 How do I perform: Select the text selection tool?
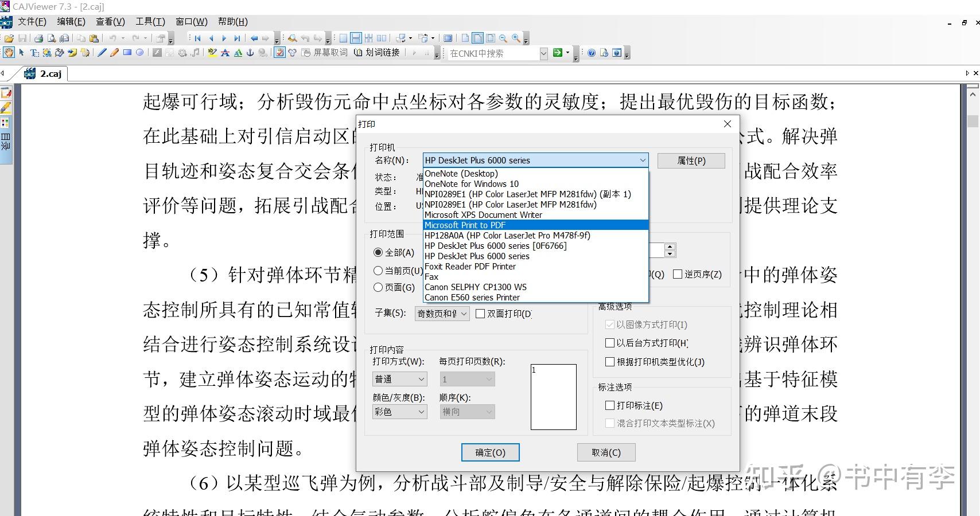coord(34,53)
